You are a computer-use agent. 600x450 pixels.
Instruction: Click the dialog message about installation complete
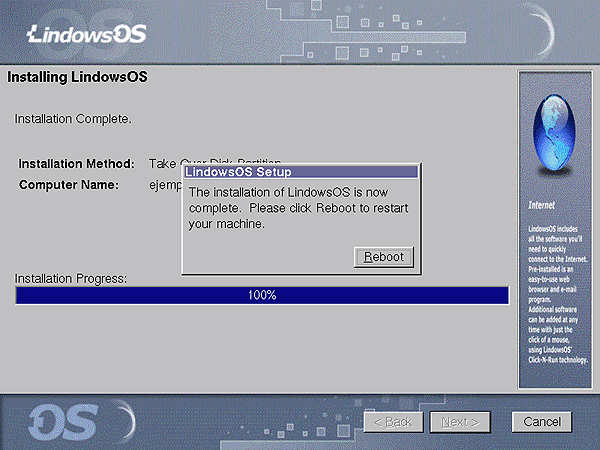click(x=299, y=208)
